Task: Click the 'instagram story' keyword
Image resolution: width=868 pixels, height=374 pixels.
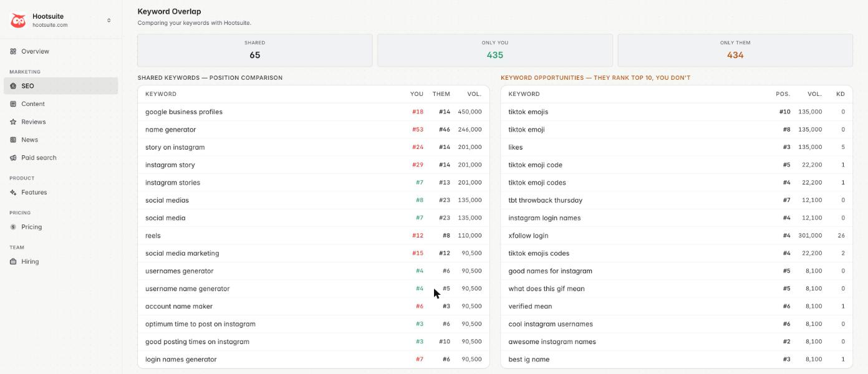Action: point(170,165)
